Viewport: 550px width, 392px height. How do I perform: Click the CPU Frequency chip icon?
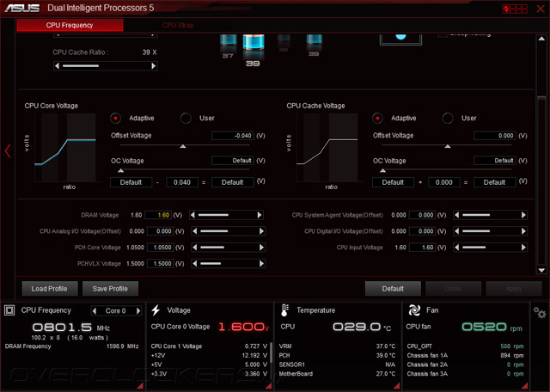pos(9,310)
